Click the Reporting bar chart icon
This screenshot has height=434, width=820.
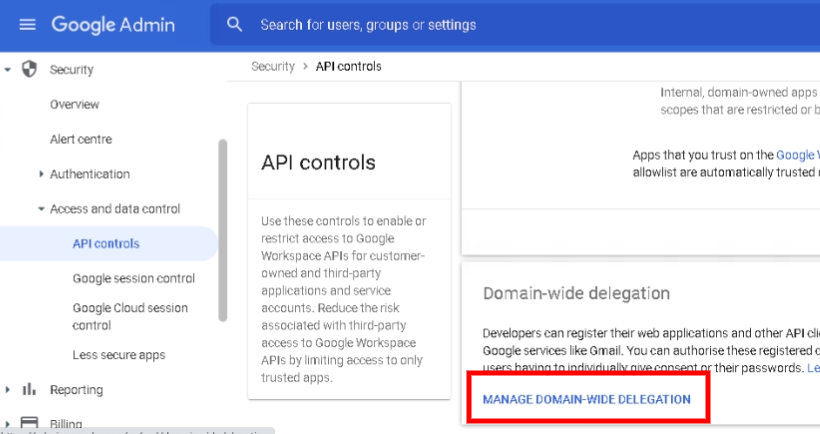pos(29,389)
